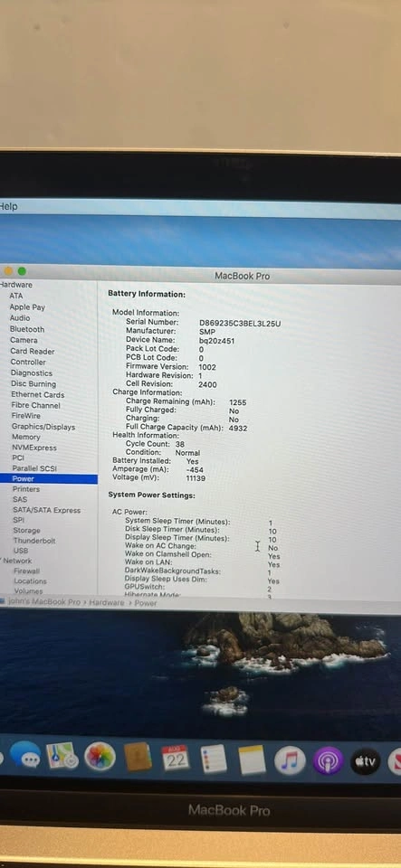Screen dimensions: 401x868
Task: Click Hardware in the path bar
Action: click(107, 603)
